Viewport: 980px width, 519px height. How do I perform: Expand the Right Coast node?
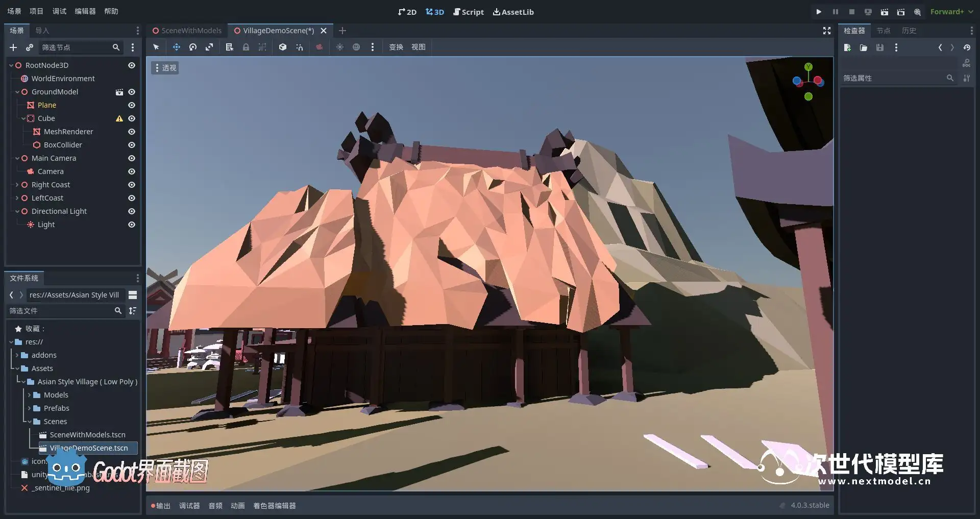pos(17,185)
